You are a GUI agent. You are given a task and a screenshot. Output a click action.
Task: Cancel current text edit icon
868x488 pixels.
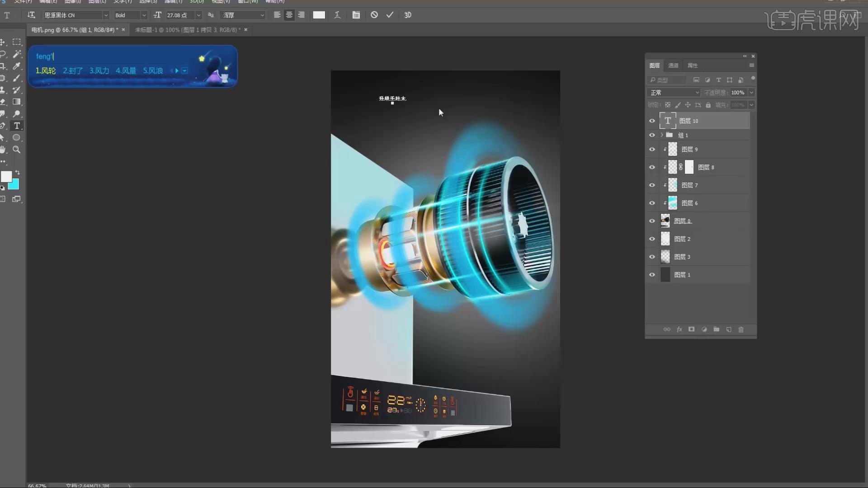[x=374, y=15]
